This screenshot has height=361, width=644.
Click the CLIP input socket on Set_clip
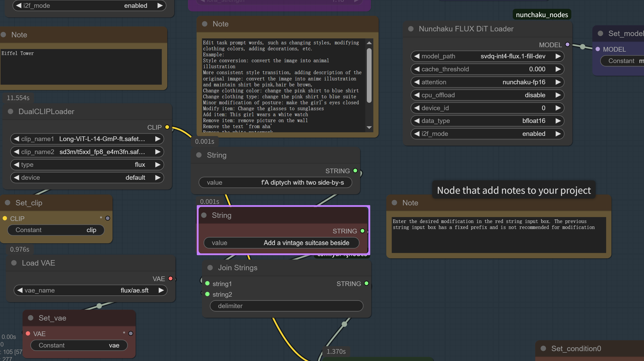[x=5, y=218]
